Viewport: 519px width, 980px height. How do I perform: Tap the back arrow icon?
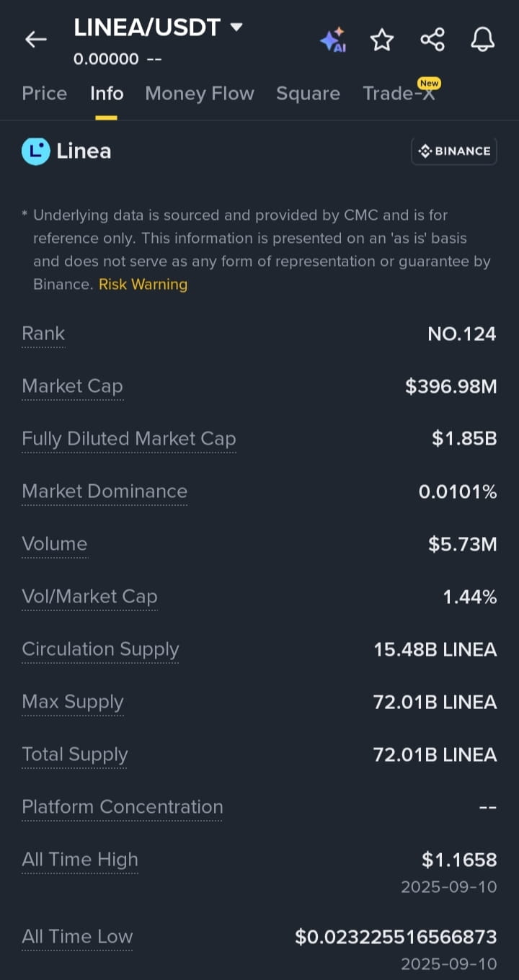coord(35,40)
